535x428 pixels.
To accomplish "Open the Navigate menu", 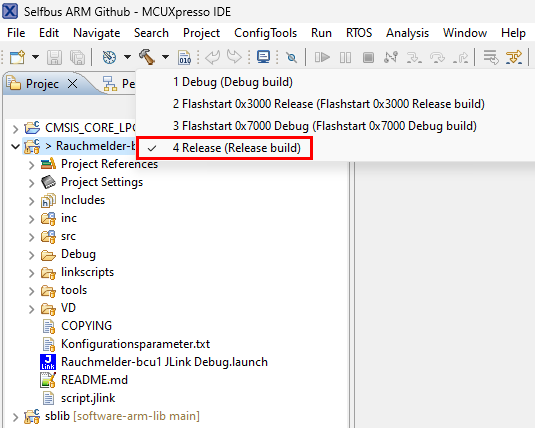I will pos(97,33).
